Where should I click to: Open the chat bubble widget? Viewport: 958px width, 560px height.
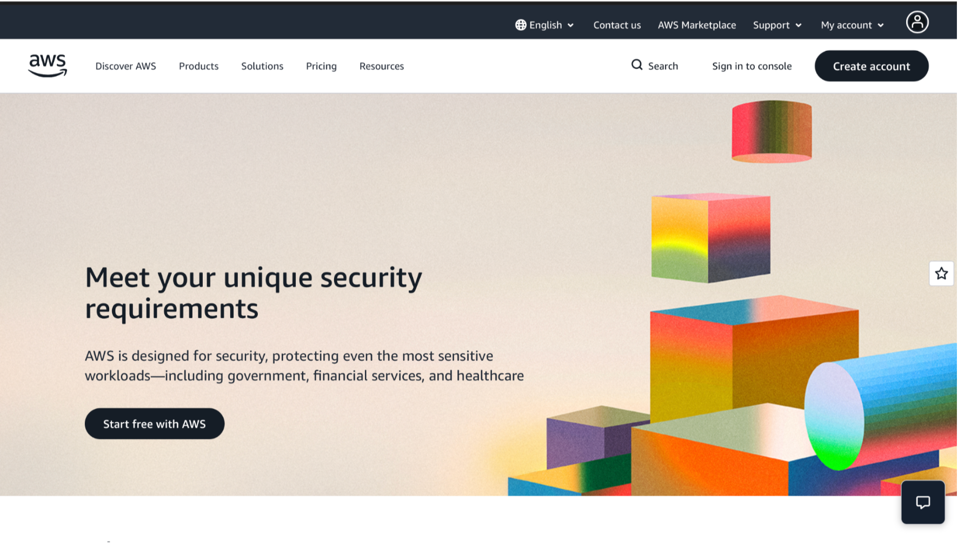point(923,502)
